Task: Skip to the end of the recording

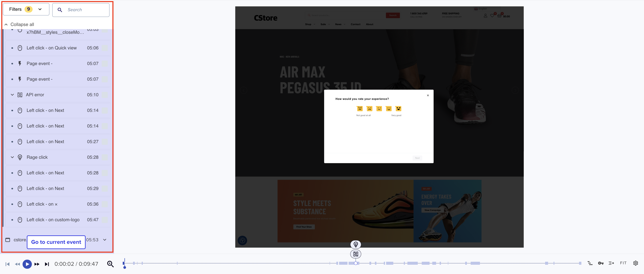Action: point(47,264)
